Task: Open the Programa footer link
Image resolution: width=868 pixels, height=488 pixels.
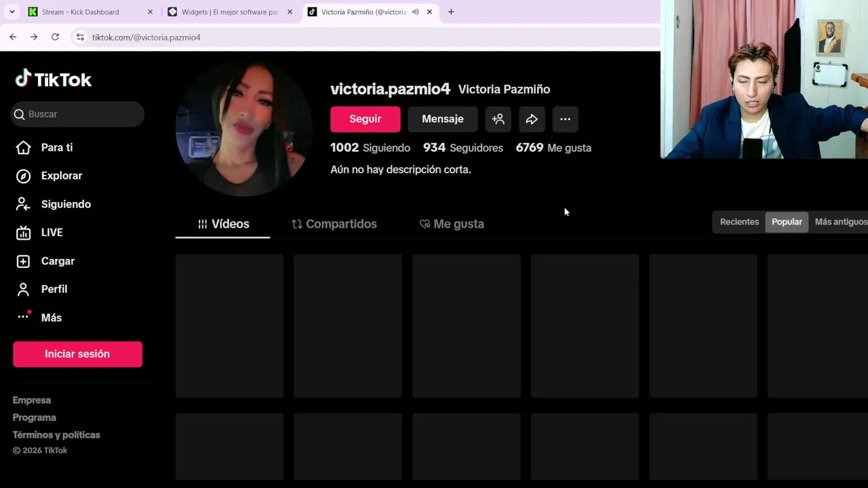Action: click(35, 418)
